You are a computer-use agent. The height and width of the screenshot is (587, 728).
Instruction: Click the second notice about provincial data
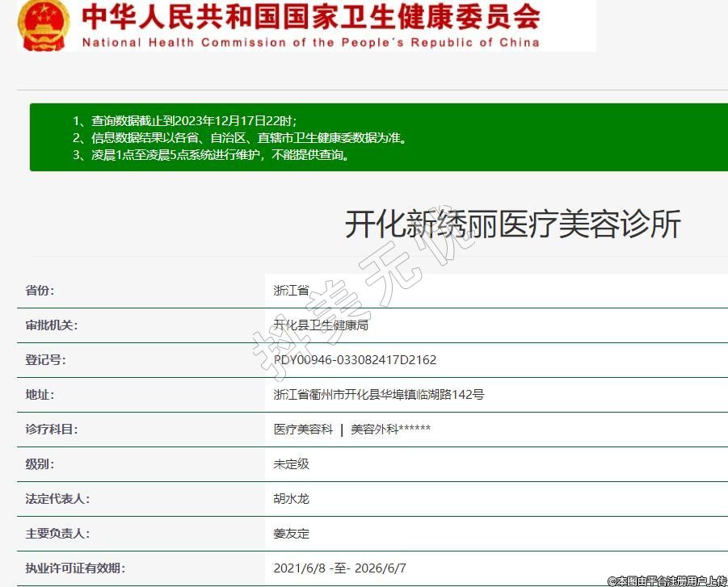[239, 137]
